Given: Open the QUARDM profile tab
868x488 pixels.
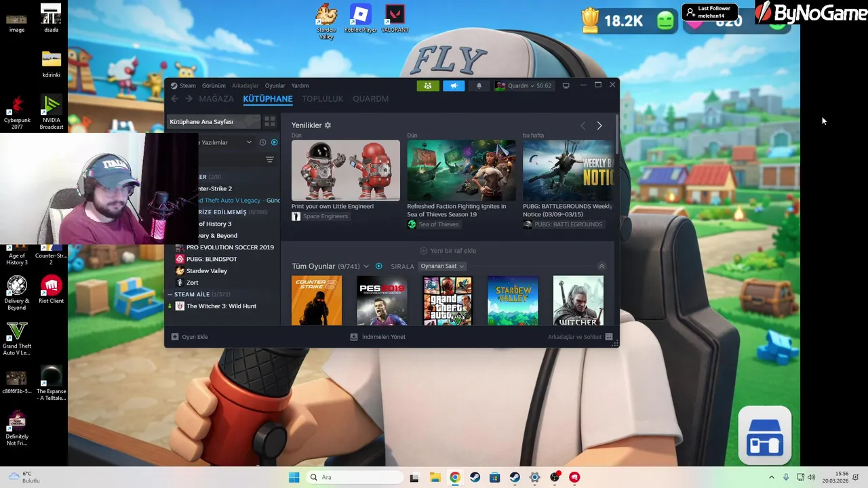Looking at the screenshot, I should [x=370, y=98].
